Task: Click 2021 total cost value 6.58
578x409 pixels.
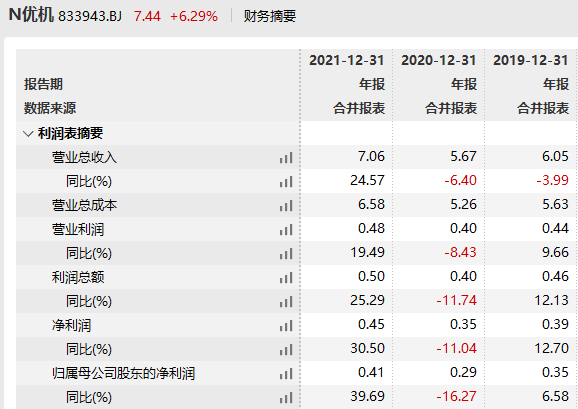Action: tap(371, 204)
